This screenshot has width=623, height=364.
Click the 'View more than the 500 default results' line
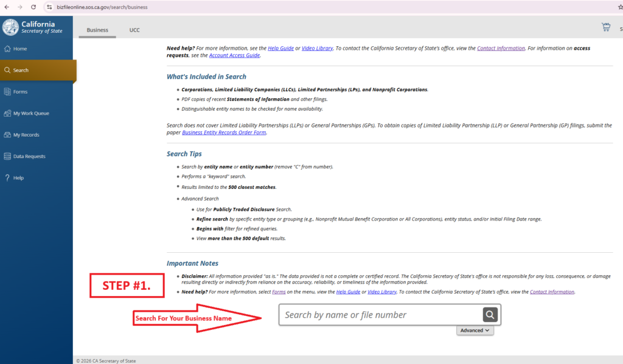pyautogui.click(x=241, y=238)
